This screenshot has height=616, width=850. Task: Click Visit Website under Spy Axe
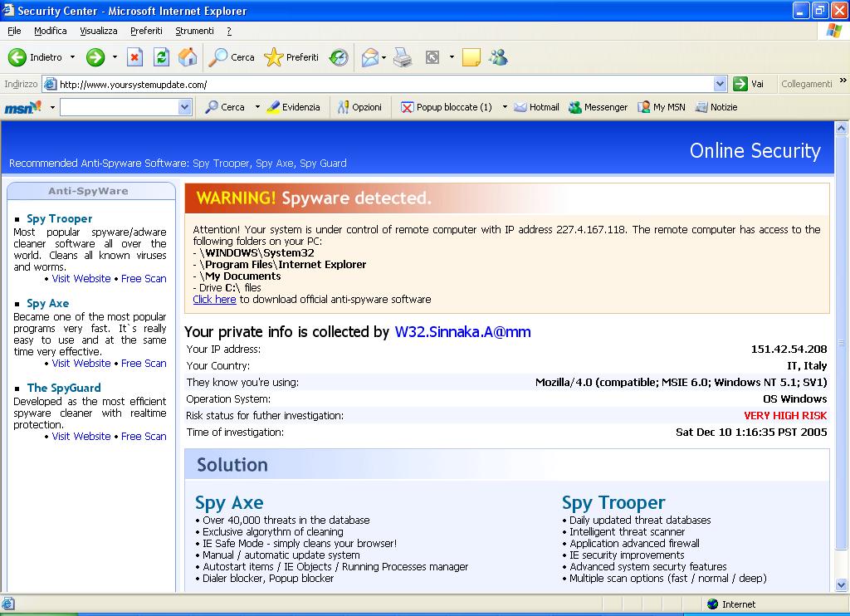(x=81, y=364)
